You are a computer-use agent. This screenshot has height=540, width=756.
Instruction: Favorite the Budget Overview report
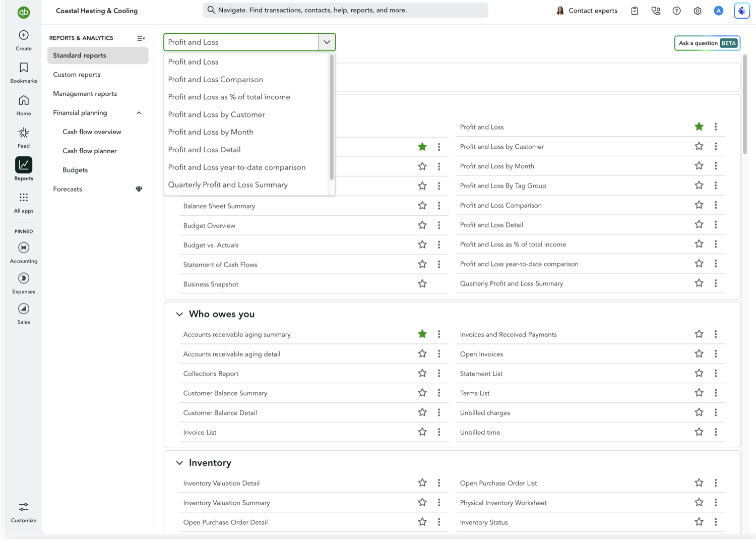422,225
